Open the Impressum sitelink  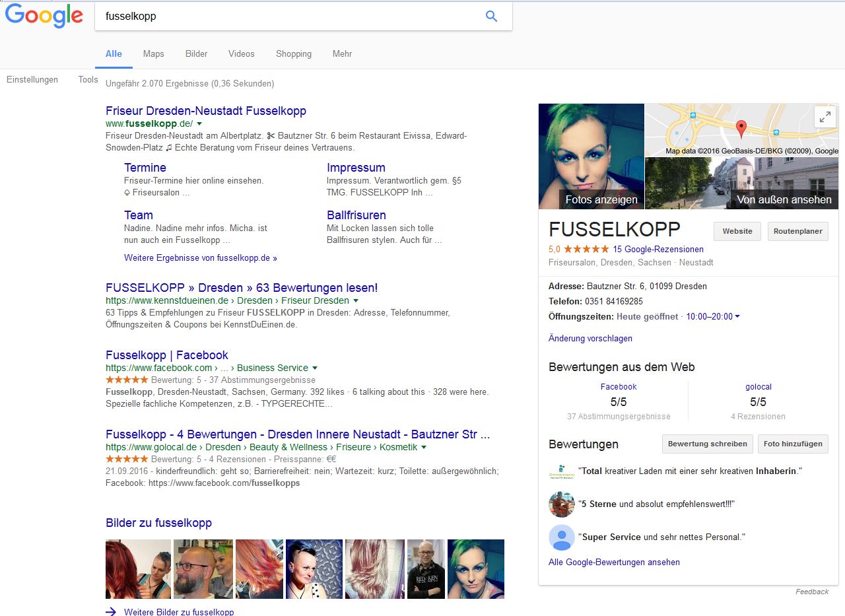(356, 168)
